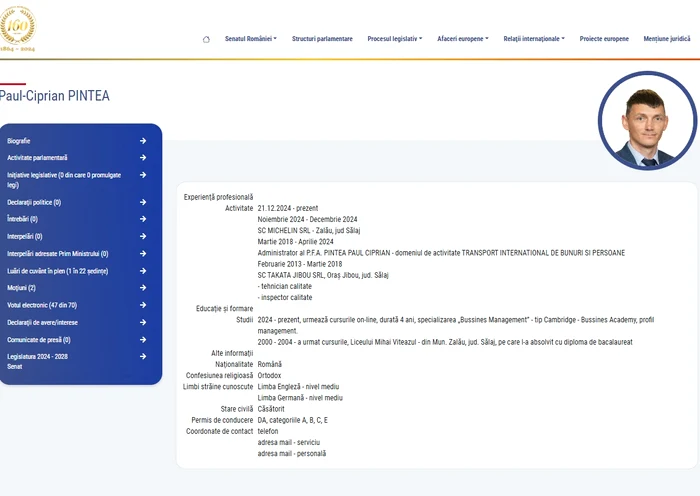Click the arrow beside Inițiative legislative
The image size is (700, 496).
143,175
